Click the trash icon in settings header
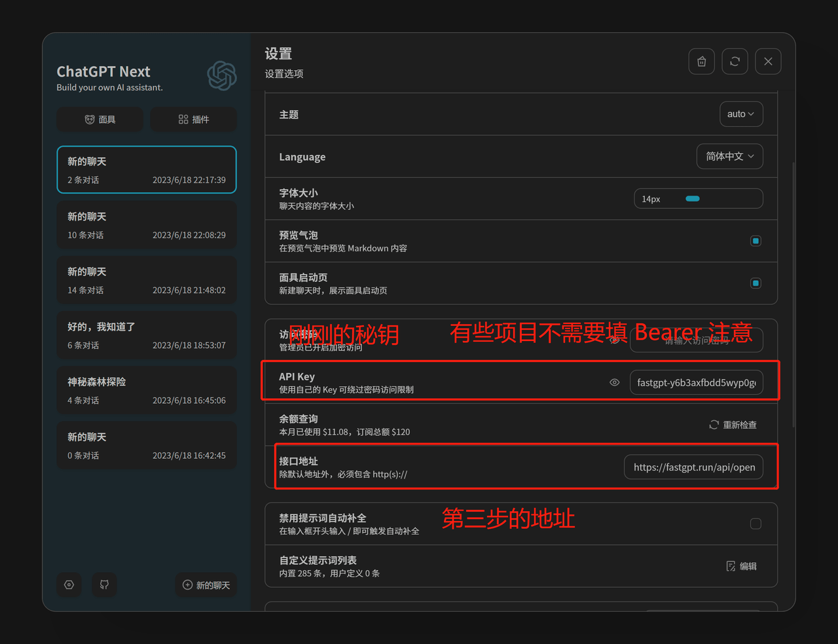Viewport: 838px width, 644px height. (701, 61)
